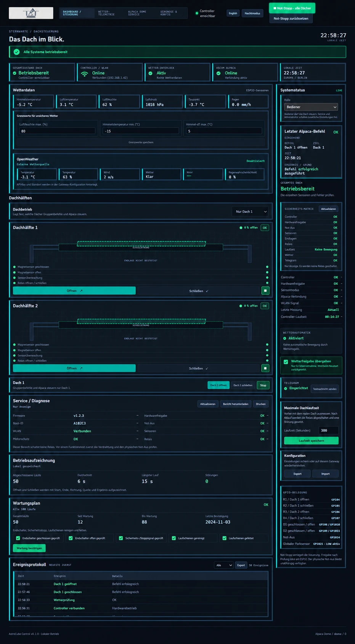Viewport: 355px width, 644px height.
Task: Click the observatory logo in the header
Action: tap(31, 13)
